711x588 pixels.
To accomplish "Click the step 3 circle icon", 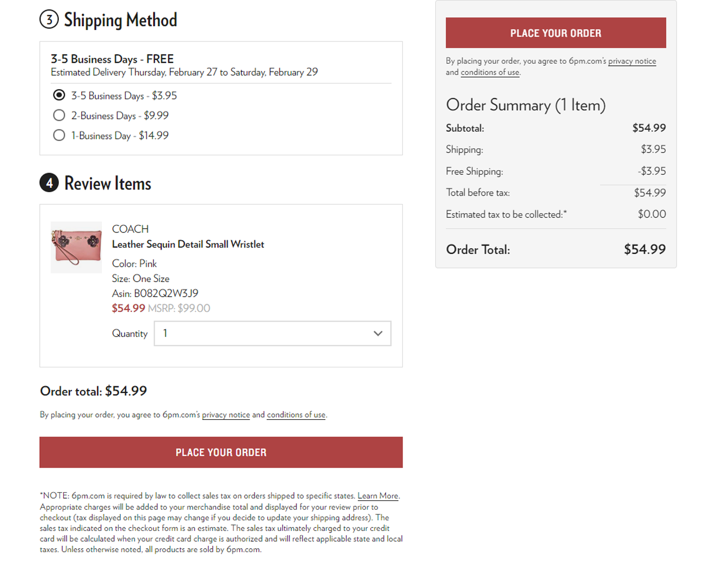I will click(x=49, y=20).
